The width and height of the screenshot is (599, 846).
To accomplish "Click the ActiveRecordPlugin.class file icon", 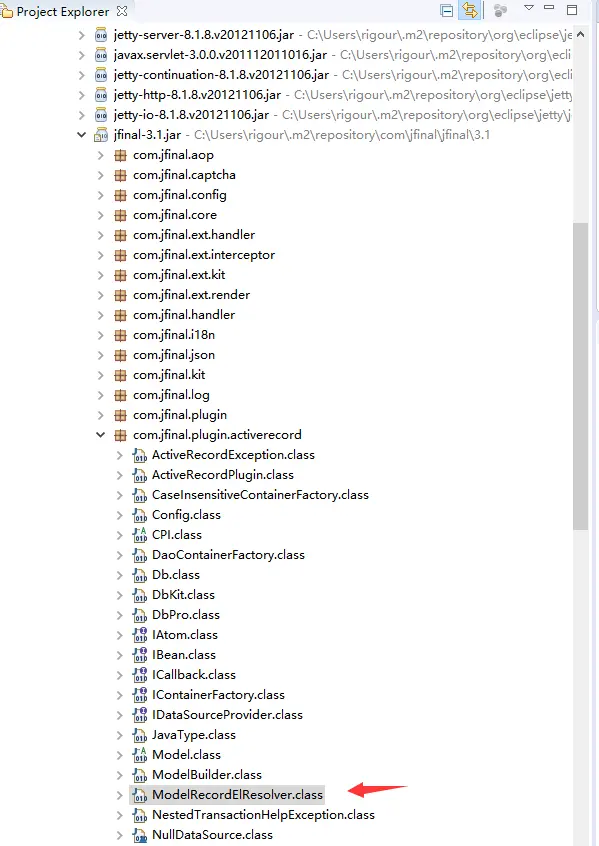I will coord(140,475).
